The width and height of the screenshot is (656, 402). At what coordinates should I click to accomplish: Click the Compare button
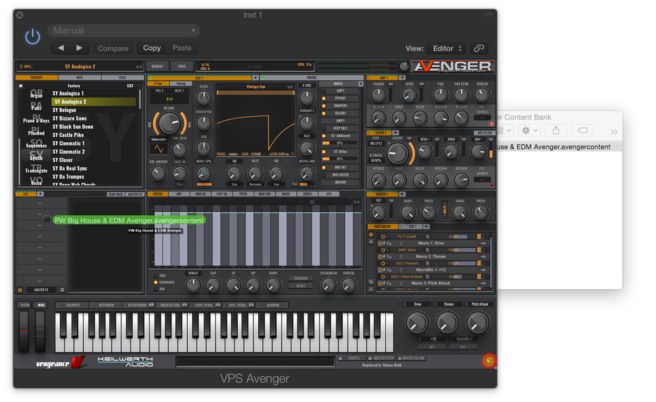tap(113, 47)
